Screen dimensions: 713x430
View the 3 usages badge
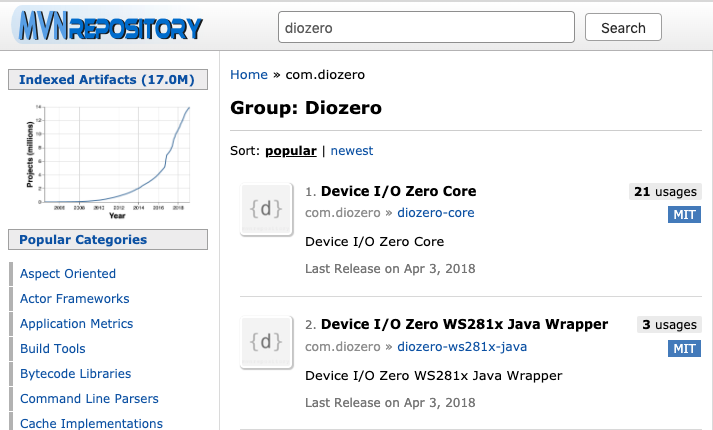(x=669, y=325)
